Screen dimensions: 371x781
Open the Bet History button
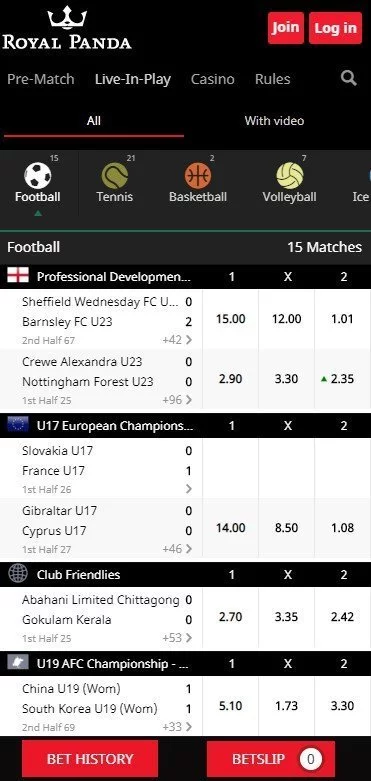coord(90,759)
